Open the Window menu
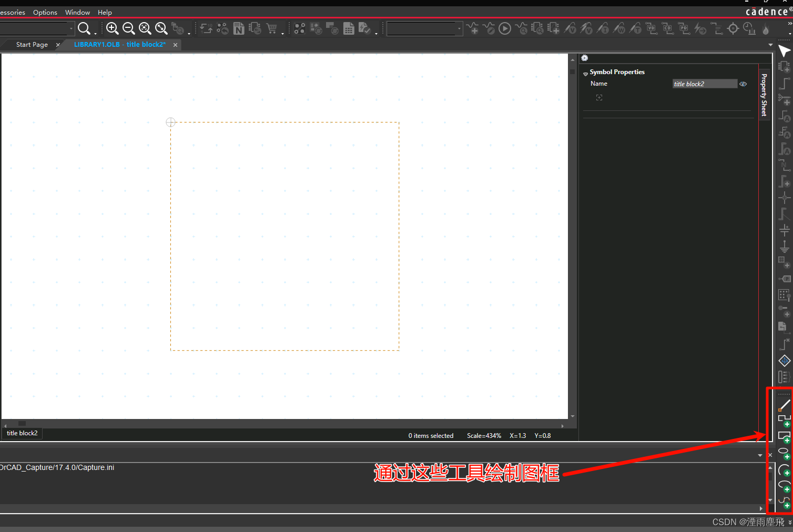793x532 pixels. point(77,12)
